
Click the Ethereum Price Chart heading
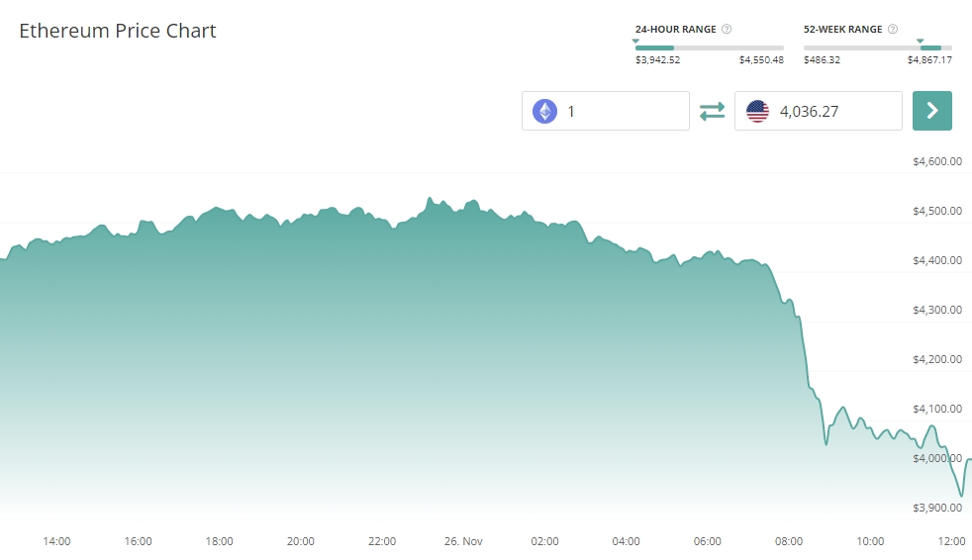pos(118,31)
